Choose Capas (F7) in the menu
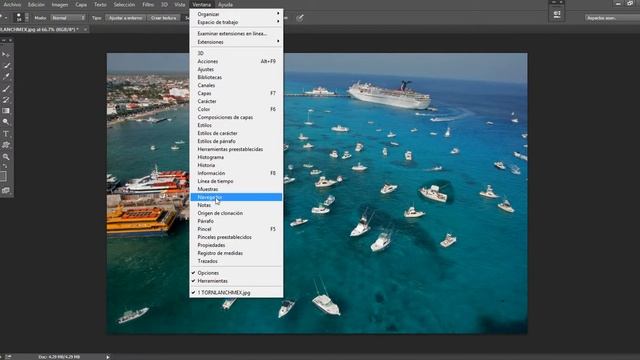Image resolution: width=640 pixels, height=360 pixels. click(236, 93)
